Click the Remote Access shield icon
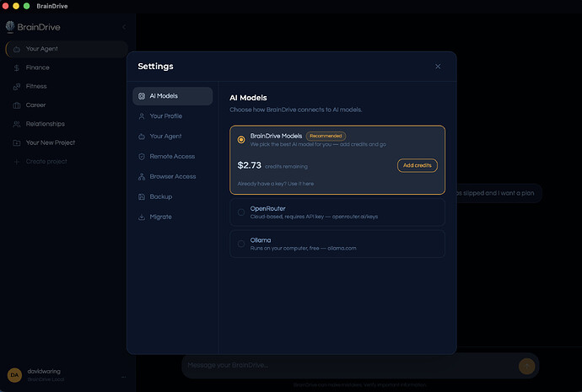Screen dimensions: 582x392 click(x=142, y=157)
